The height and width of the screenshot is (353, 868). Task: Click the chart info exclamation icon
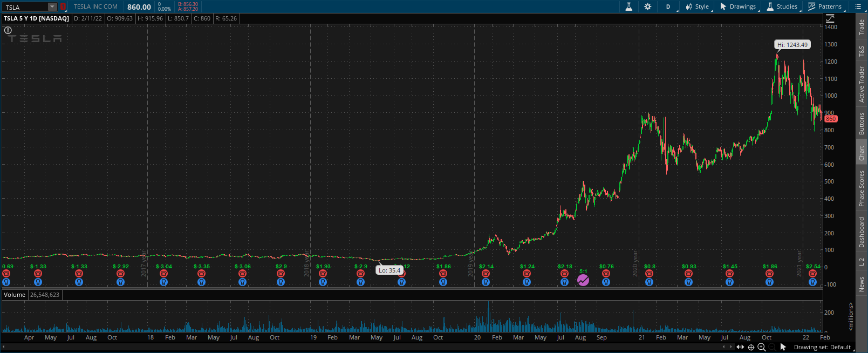[8, 30]
